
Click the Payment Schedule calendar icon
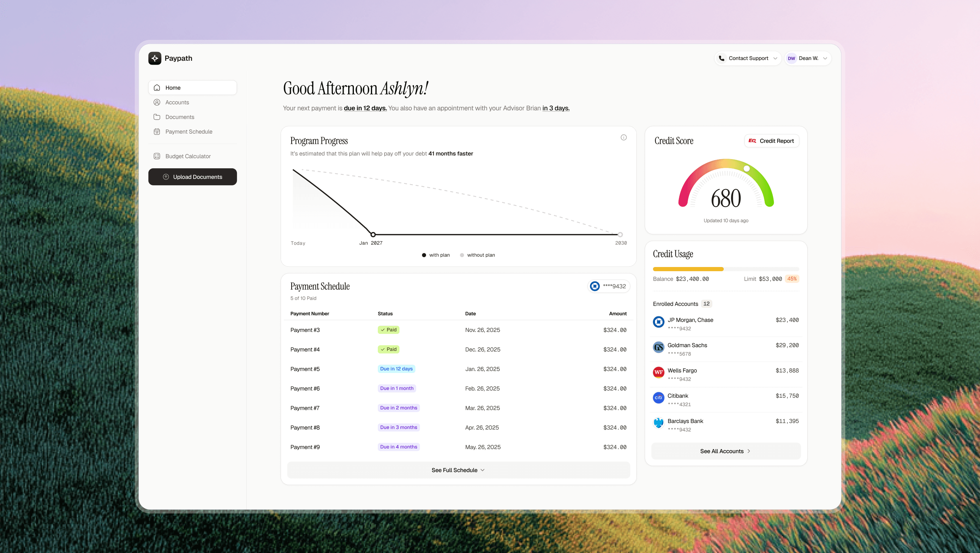[x=157, y=132]
